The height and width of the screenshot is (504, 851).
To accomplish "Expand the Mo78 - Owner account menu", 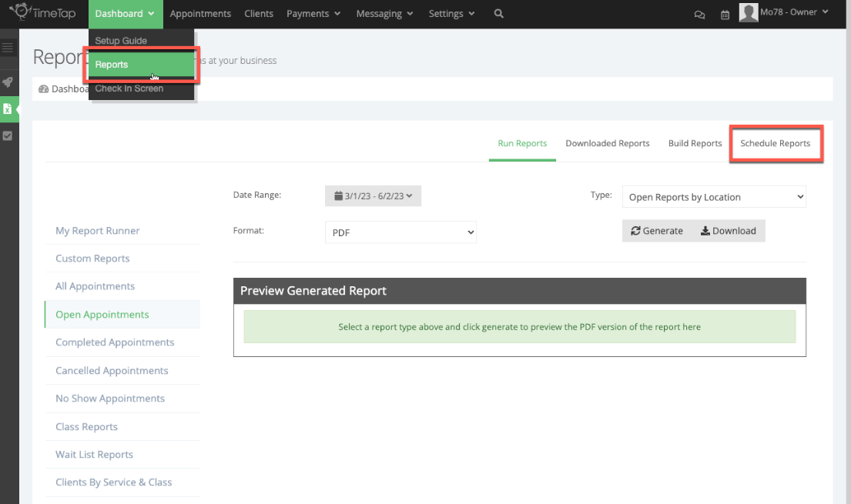I will pos(785,12).
